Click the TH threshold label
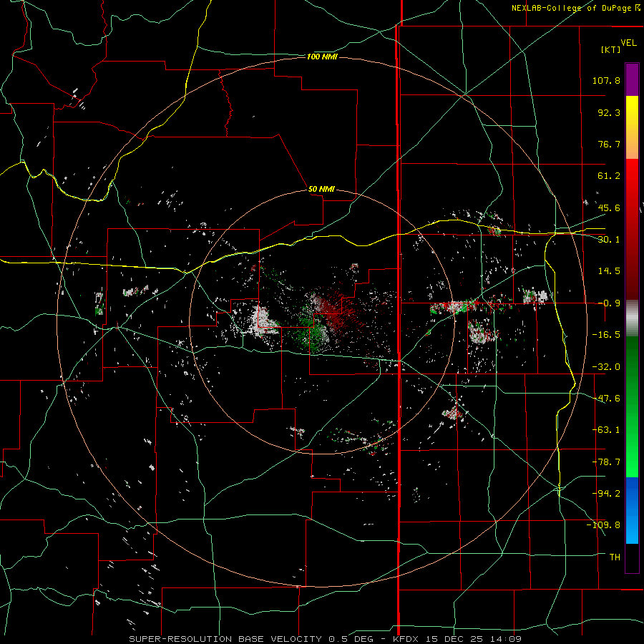Image resolution: width=644 pixels, height=644 pixels. pyautogui.click(x=615, y=557)
